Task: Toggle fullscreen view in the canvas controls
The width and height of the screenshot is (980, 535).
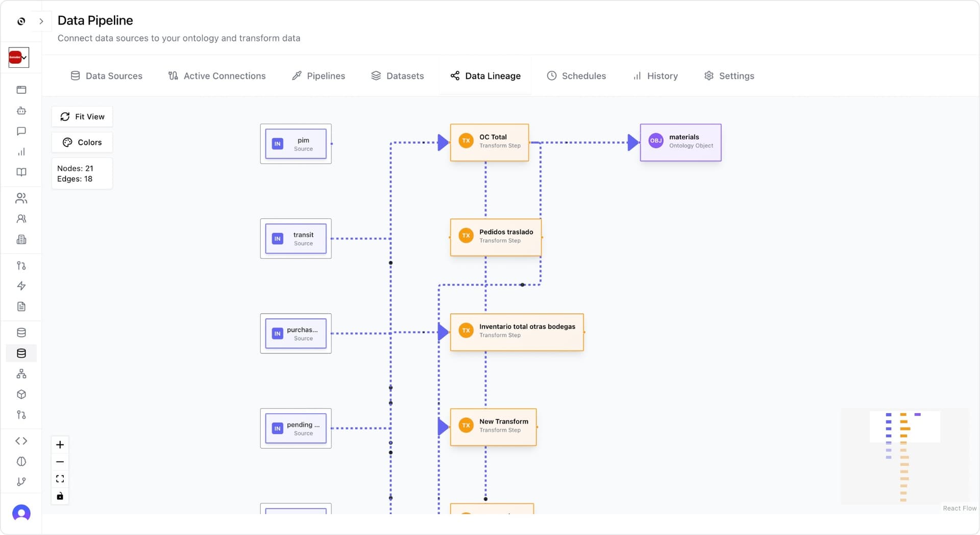Action: coord(60,478)
